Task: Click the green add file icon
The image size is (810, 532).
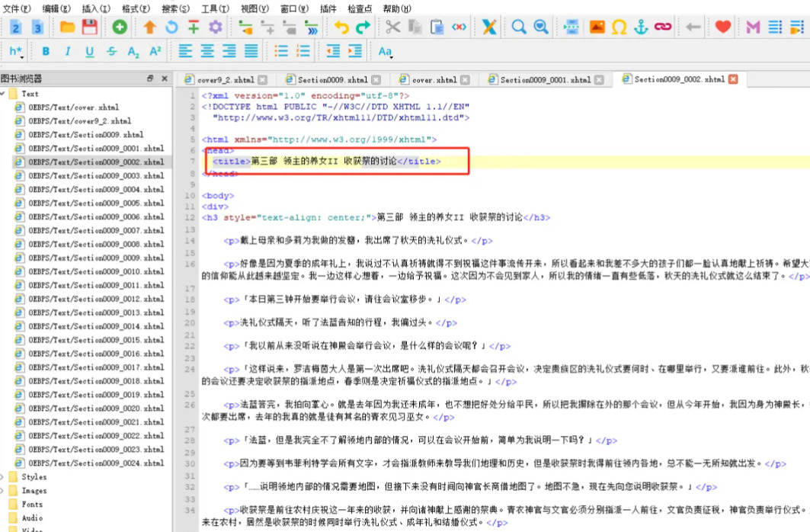Action: pyautogui.click(x=120, y=27)
